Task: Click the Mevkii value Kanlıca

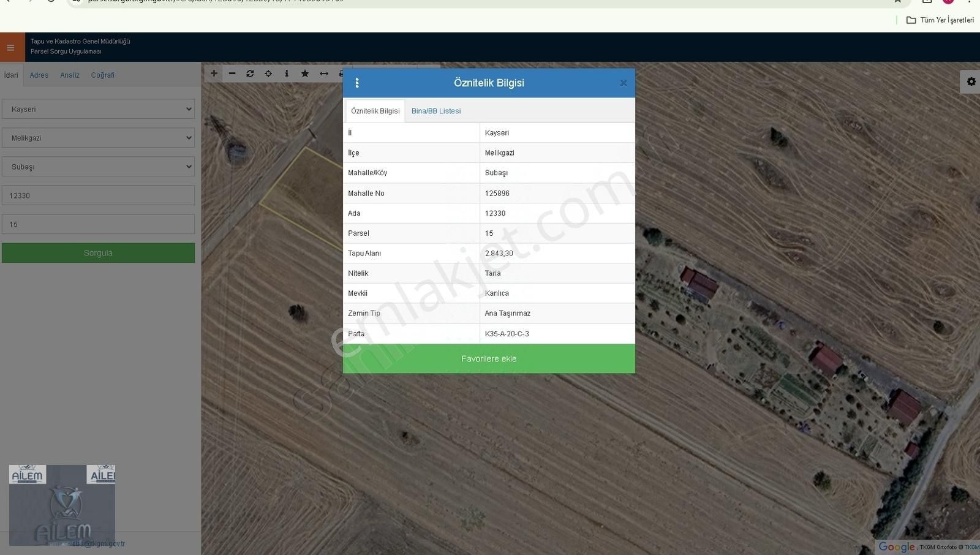Action: click(x=497, y=293)
